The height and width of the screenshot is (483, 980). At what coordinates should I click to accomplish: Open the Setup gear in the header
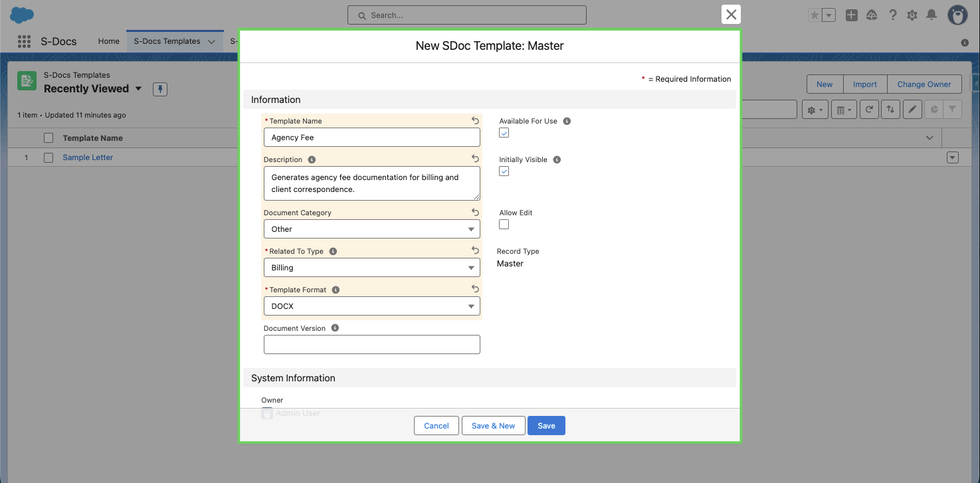tap(912, 15)
